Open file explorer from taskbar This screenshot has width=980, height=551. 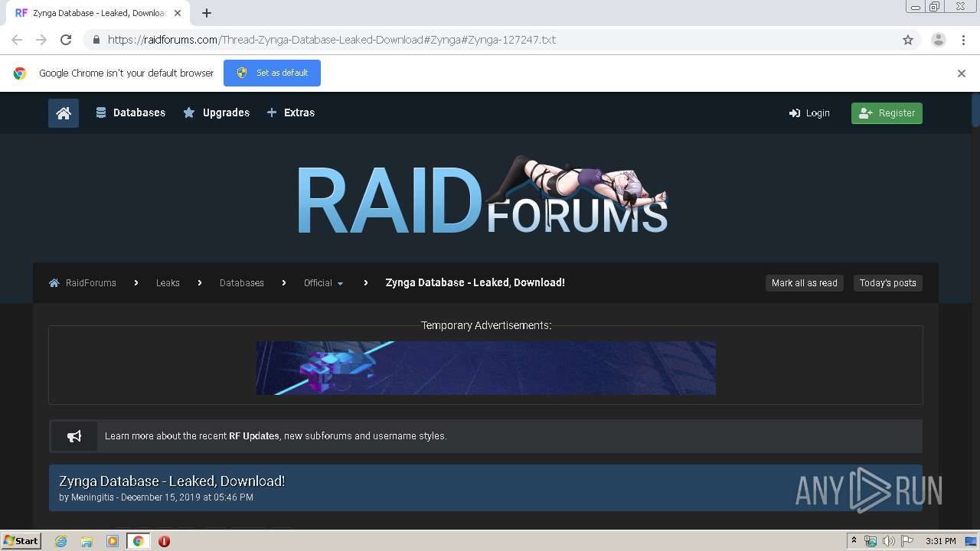pyautogui.click(x=87, y=541)
